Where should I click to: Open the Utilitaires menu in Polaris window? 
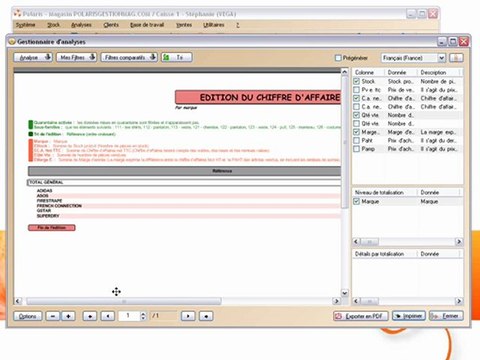(x=214, y=25)
